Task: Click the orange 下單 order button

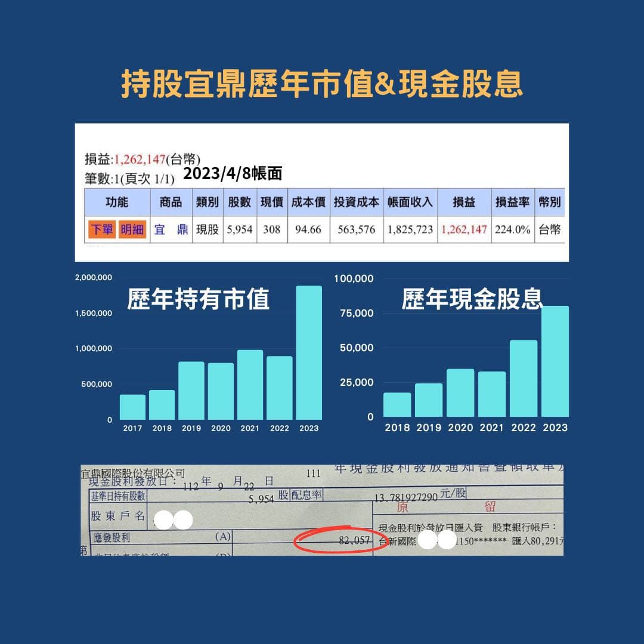Action: pos(101,229)
